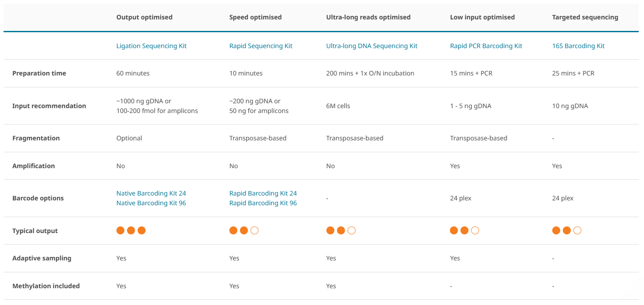Open the Rapid PCR Barcoding Kit link
Screen dimensions: 644x305
[x=486, y=46]
